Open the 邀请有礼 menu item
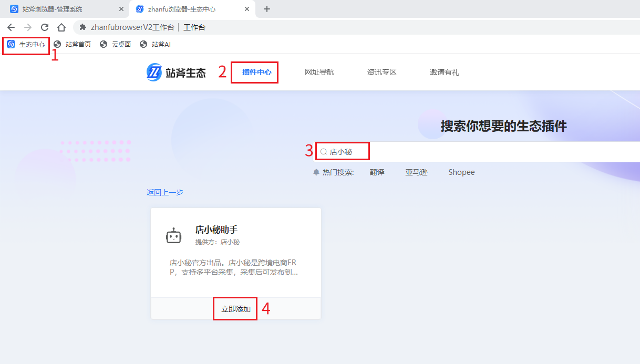 [x=445, y=72]
